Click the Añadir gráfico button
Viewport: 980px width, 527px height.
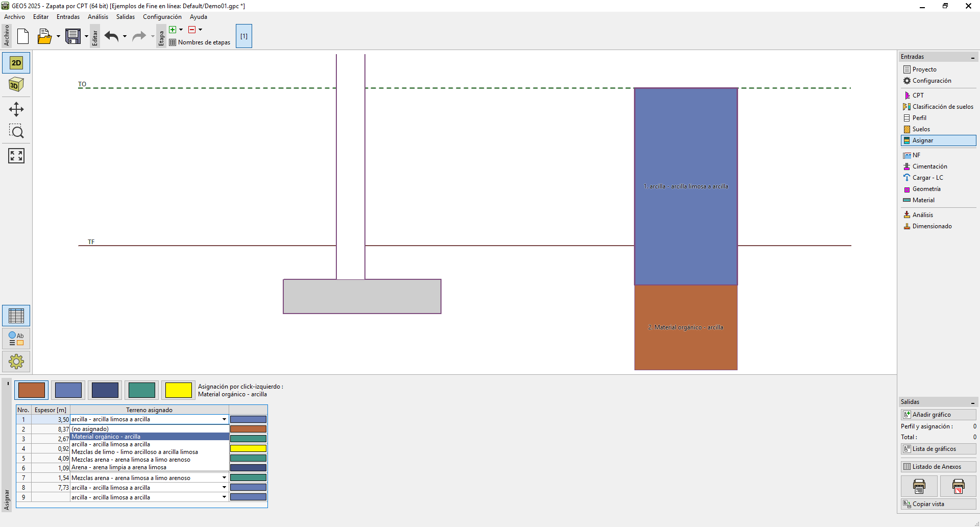coord(938,415)
